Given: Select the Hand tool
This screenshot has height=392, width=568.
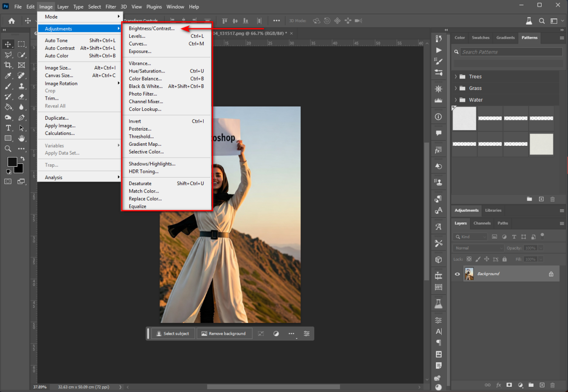Looking at the screenshot, I should tap(21, 138).
